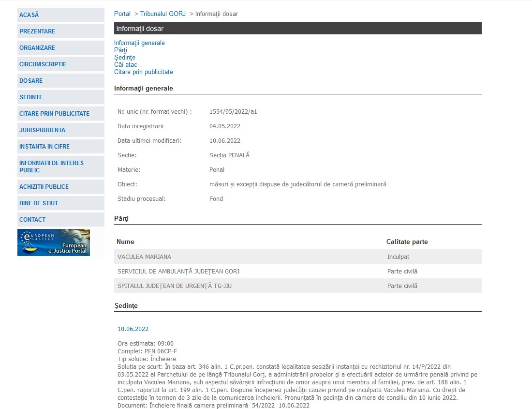Open the 10.06.2022 hearing date link
The width and height of the screenshot is (532, 409).
tap(133, 329)
